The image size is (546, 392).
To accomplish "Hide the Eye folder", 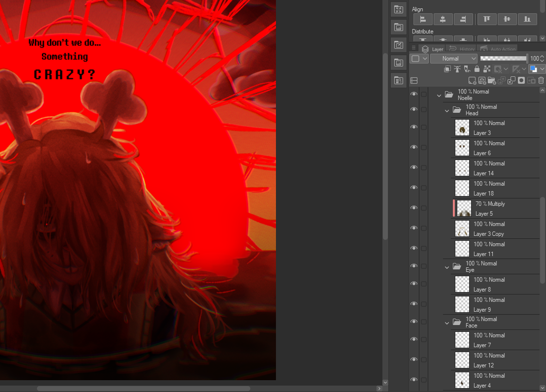I will pos(414,266).
